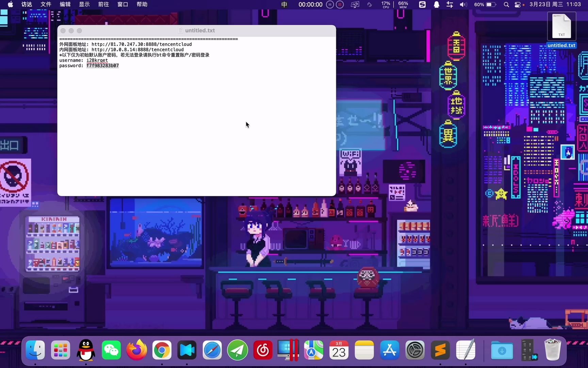Image resolution: width=588 pixels, height=368 pixels.
Task: Click the highlighted password value
Action: click(x=102, y=66)
